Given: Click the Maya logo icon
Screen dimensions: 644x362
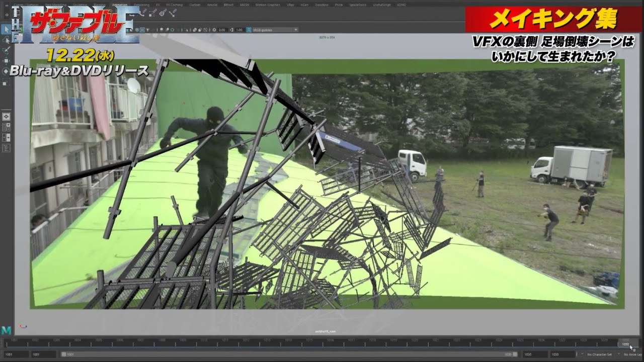Looking at the screenshot, I should pyautogui.click(x=6, y=330).
